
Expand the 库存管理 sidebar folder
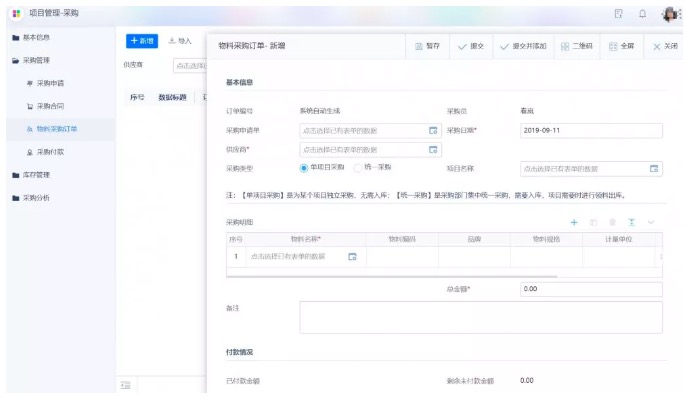(37, 175)
